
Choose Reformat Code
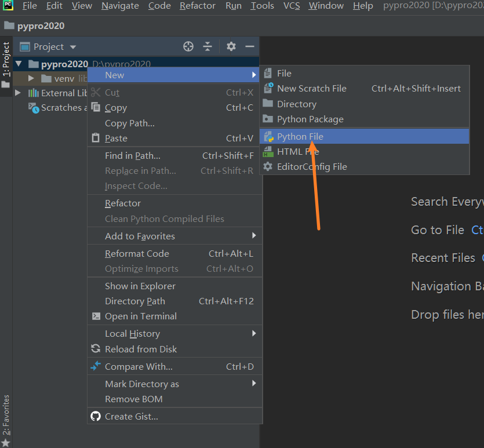(x=174, y=254)
